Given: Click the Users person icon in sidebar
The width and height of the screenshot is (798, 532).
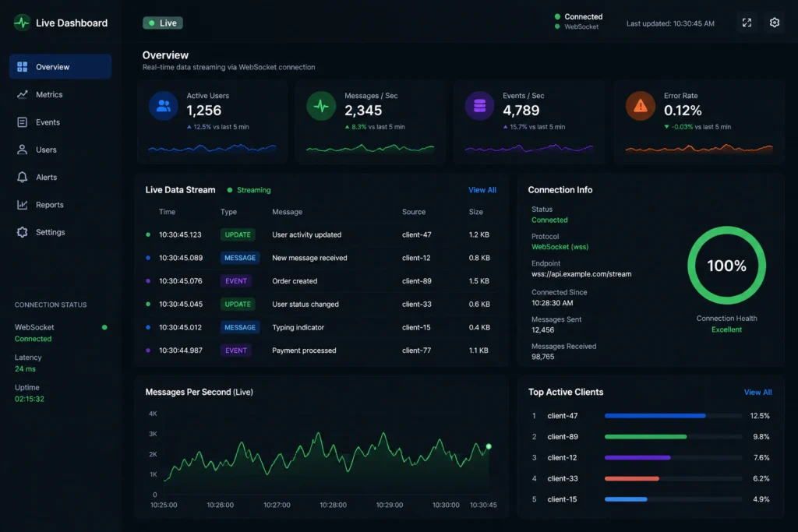Looking at the screenshot, I should [x=23, y=150].
